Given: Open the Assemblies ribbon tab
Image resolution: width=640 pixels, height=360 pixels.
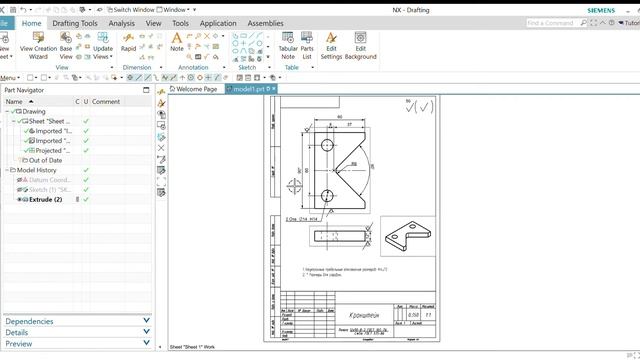Looking at the screenshot, I should pos(265,23).
